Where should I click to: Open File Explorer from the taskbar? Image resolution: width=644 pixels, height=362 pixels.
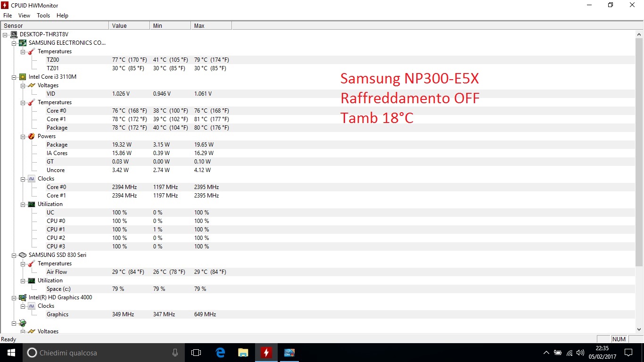tap(243, 353)
